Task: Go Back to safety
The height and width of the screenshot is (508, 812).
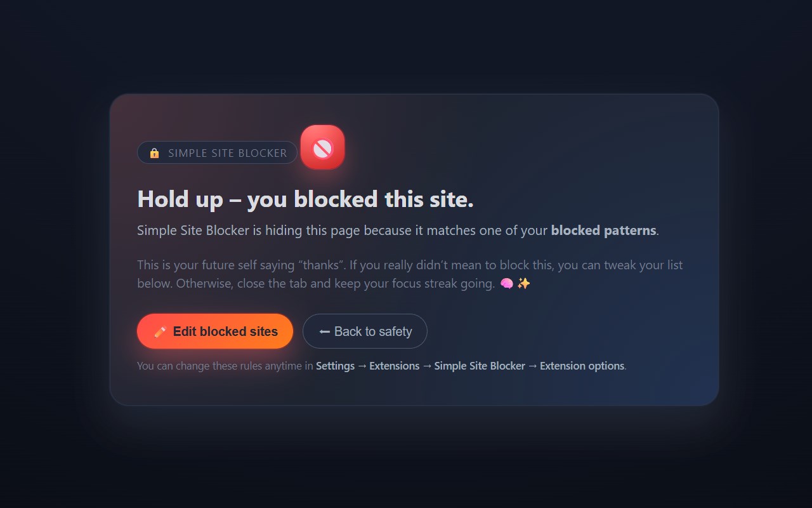Action: [373, 331]
